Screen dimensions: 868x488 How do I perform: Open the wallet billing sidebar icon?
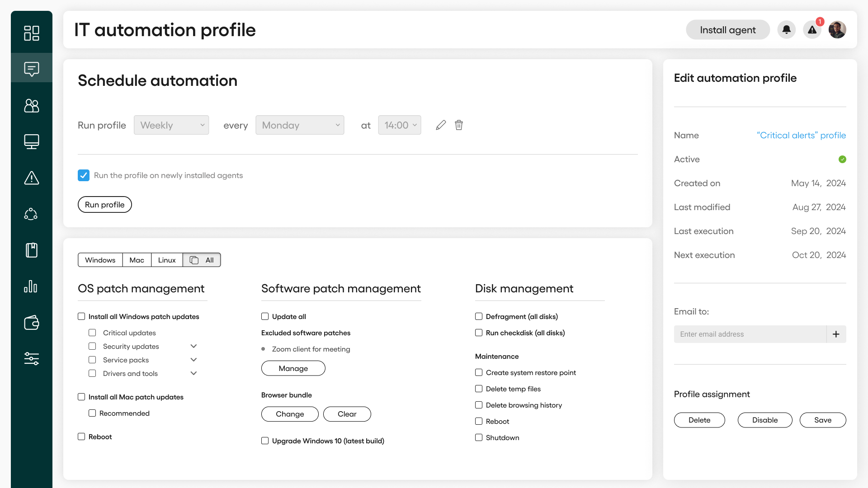pos(32,323)
